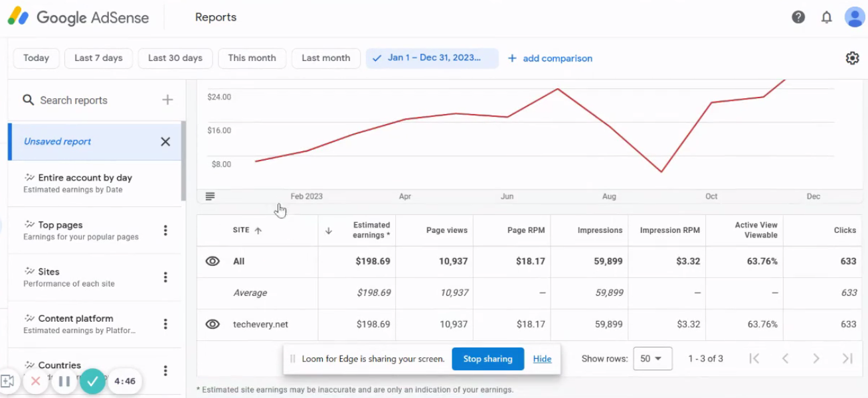Open the Entire account by day report
Image resolution: width=868 pixels, height=398 pixels.
[x=94, y=183]
